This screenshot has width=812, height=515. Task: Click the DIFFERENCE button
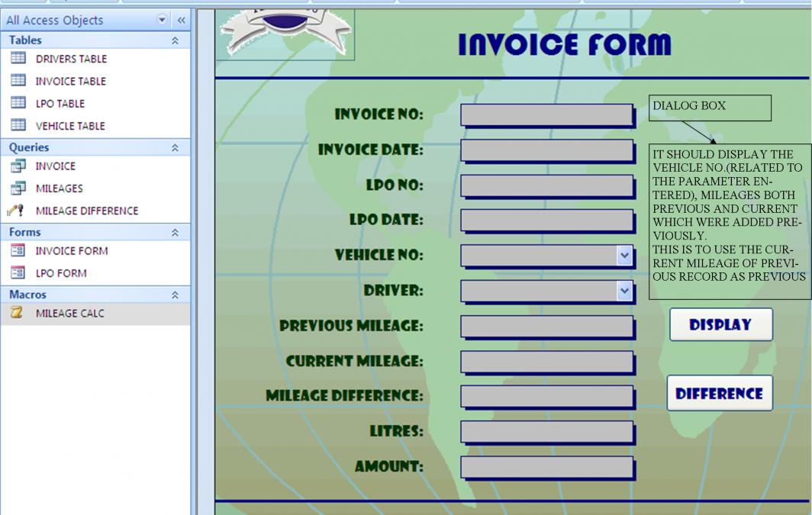click(720, 394)
